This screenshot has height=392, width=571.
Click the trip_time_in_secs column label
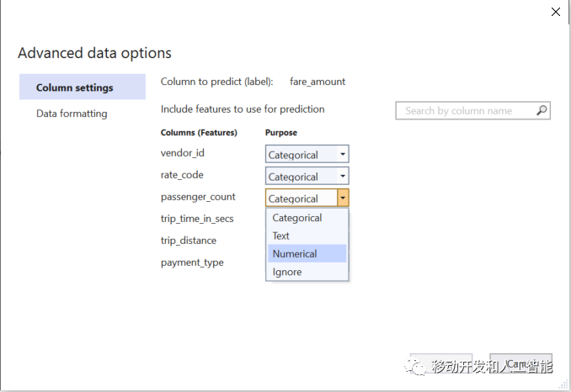coord(197,219)
